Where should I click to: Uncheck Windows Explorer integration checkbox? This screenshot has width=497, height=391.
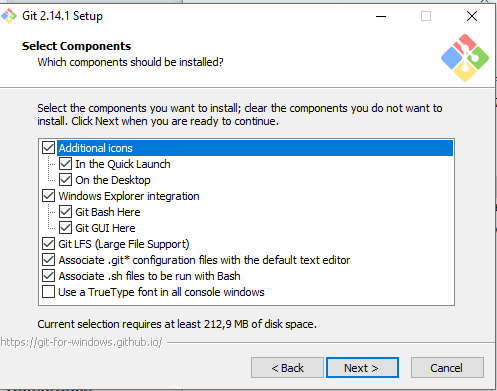coord(48,196)
